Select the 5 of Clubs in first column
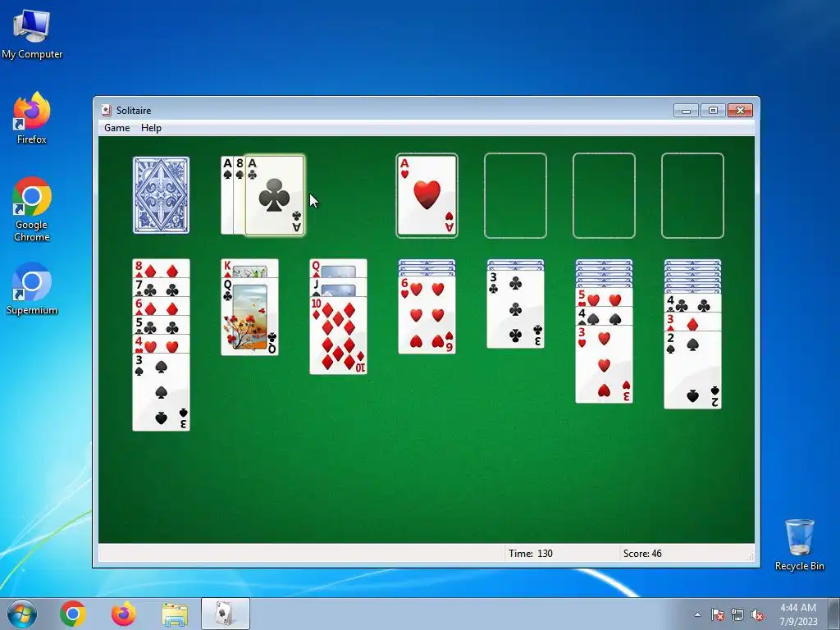 161,325
